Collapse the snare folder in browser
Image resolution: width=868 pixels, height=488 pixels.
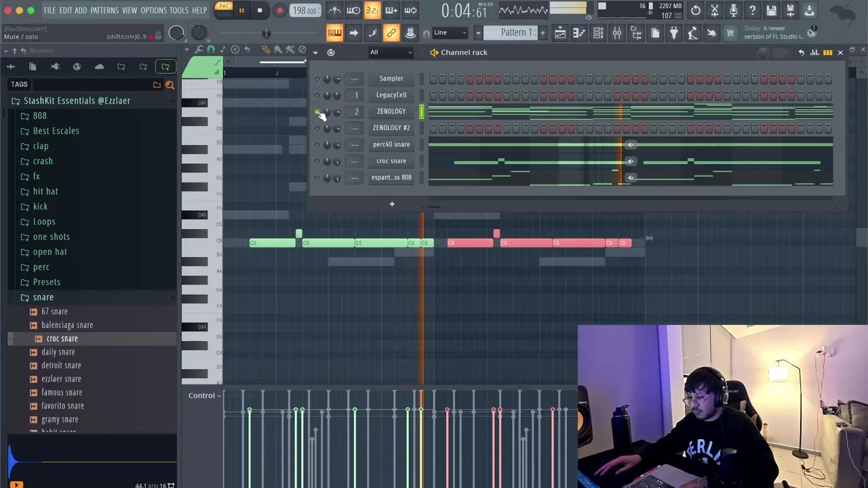(x=43, y=297)
